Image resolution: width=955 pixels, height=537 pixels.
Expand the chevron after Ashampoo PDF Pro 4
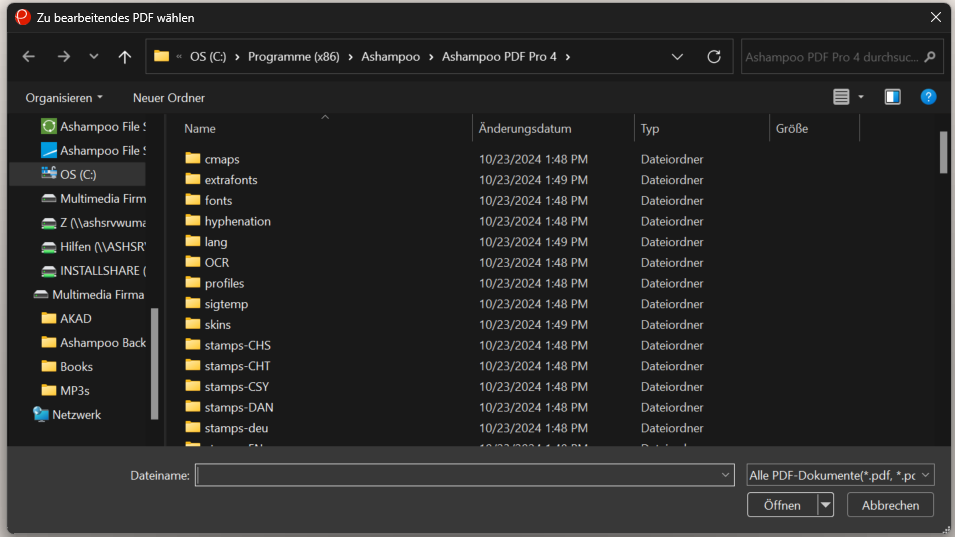568,57
